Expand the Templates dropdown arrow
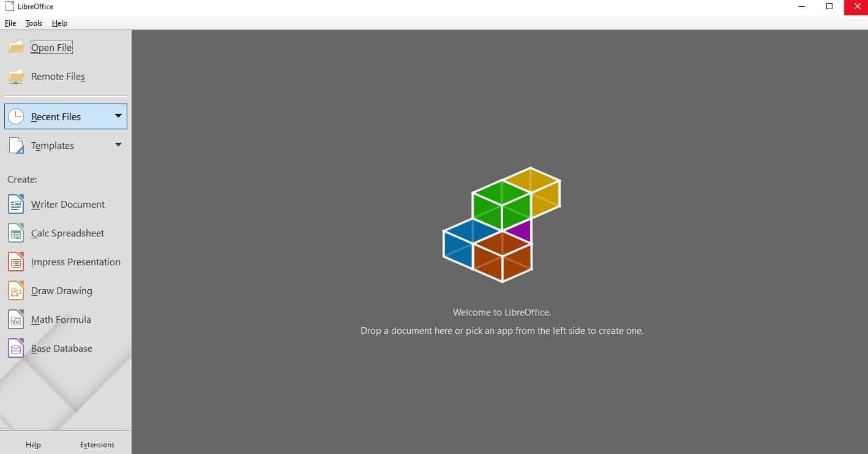Viewport: 868px width, 454px height. point(118,145)
